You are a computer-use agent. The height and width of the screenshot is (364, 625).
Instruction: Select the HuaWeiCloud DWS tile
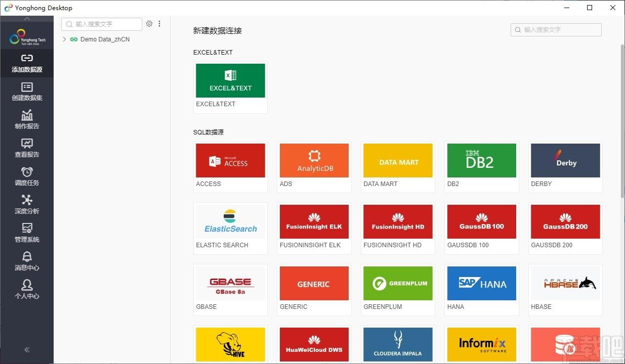[x=314, y=345]
